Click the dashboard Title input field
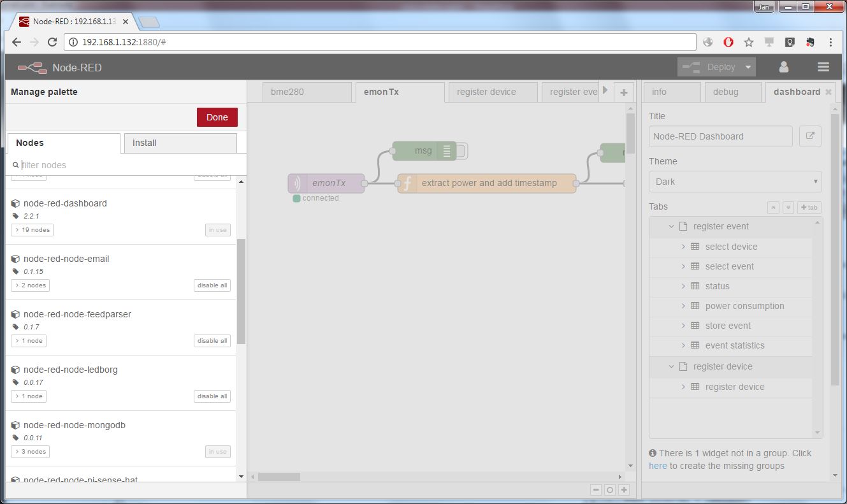847x504 pixels. pos(720,136)
